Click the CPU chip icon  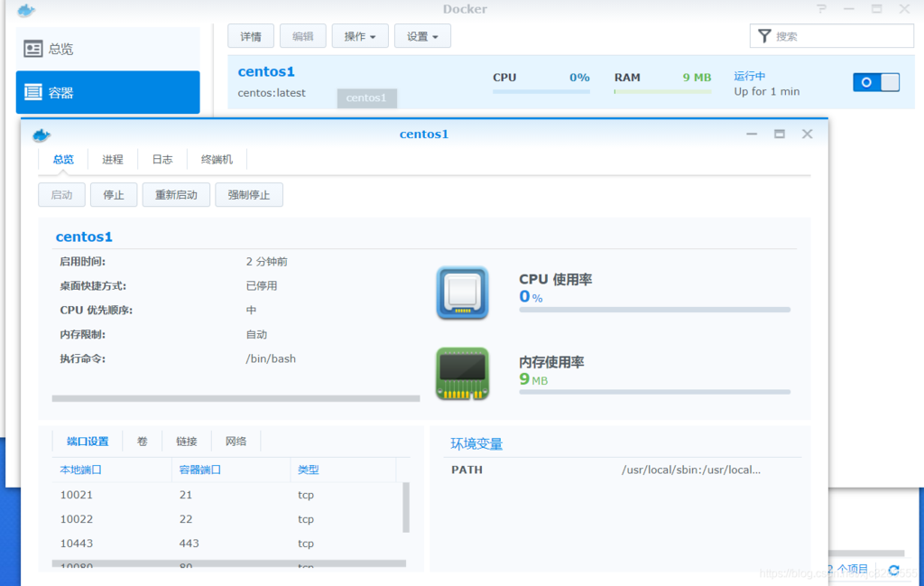click(x=463, y=293)
